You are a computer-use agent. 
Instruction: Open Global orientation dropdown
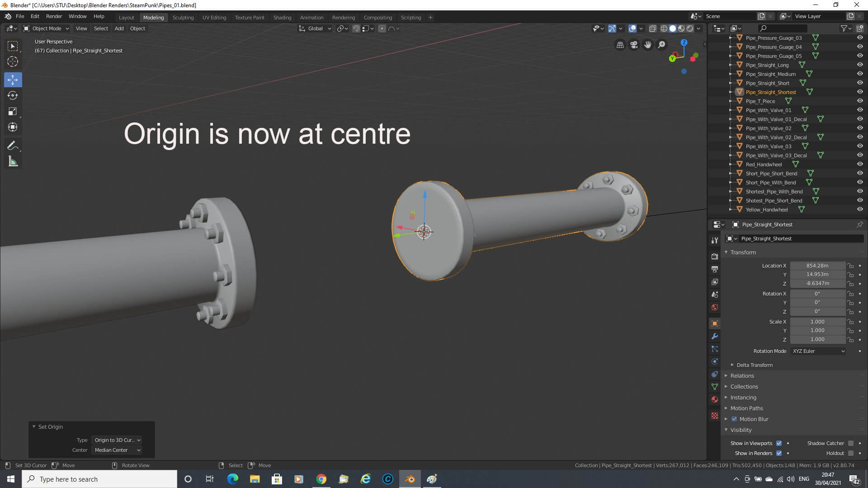pyautogui.click(x=315, y=28)
